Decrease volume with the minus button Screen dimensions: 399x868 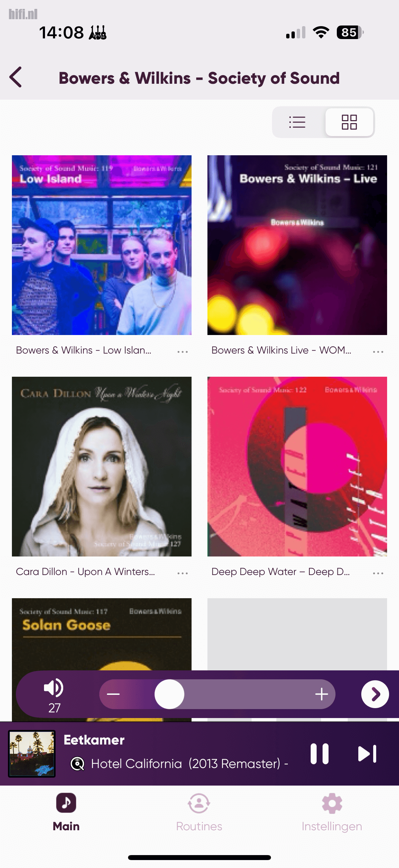(x=113, y=694)
